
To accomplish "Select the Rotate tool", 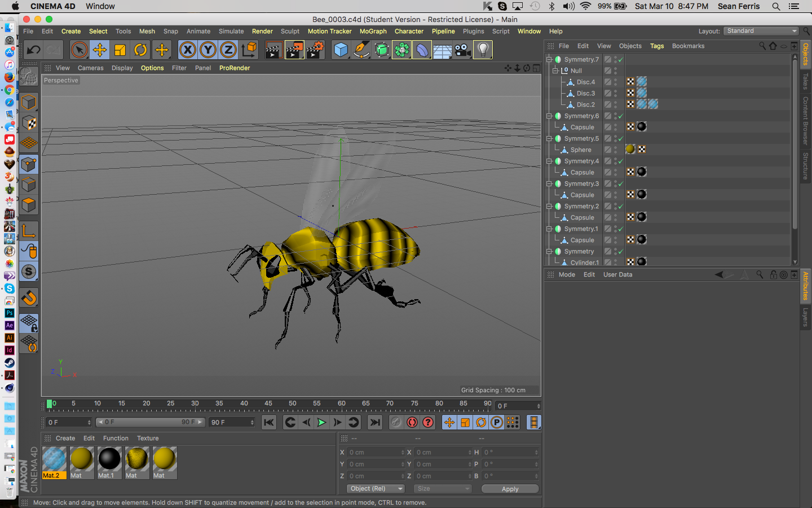I will (140, 50).
